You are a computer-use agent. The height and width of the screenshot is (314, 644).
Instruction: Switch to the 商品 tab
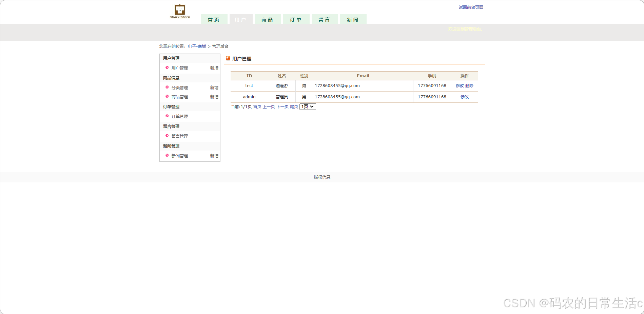coord(268,19)
